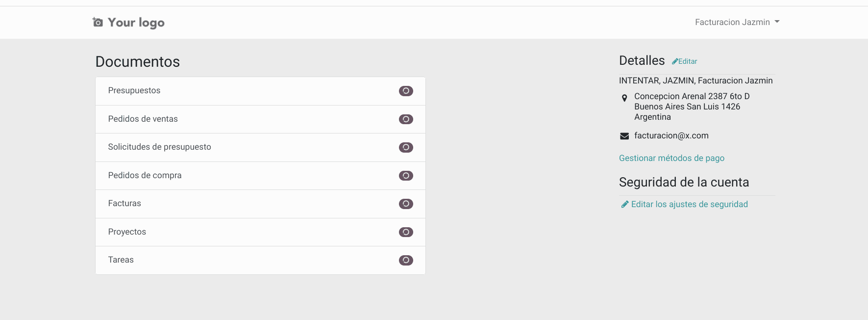This screenshot has height=320, width=868.
Task: Click the Pedidos de ventas count badge
Action: pyautogui.click(x=406, y=119)
